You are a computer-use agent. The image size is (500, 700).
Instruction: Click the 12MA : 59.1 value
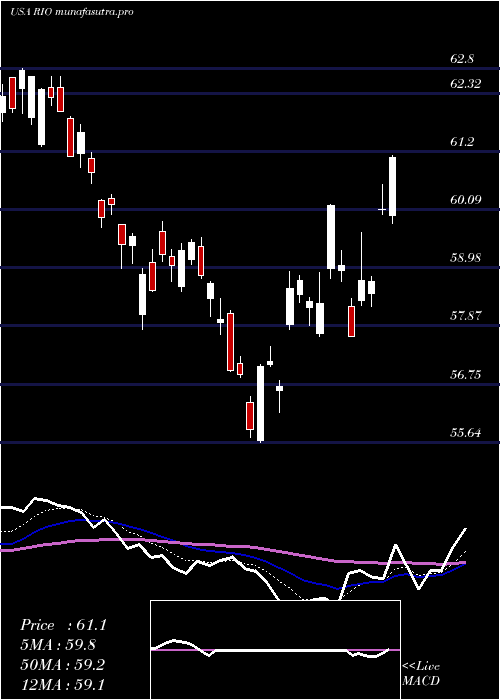(63, 685)
